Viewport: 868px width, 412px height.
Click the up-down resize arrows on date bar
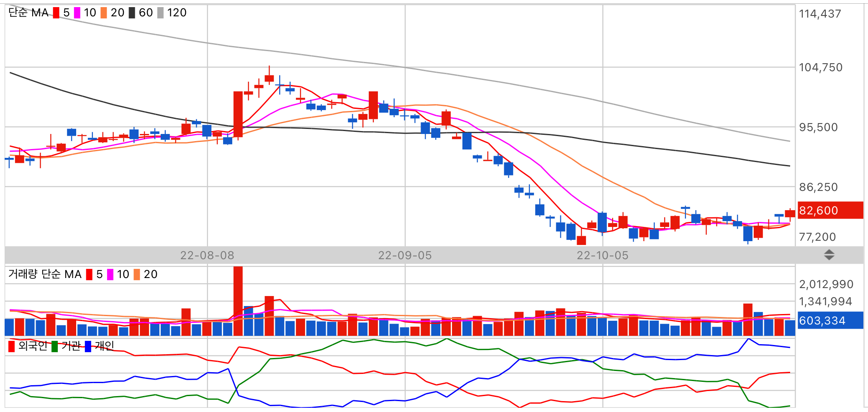click(x=829, y=255)
